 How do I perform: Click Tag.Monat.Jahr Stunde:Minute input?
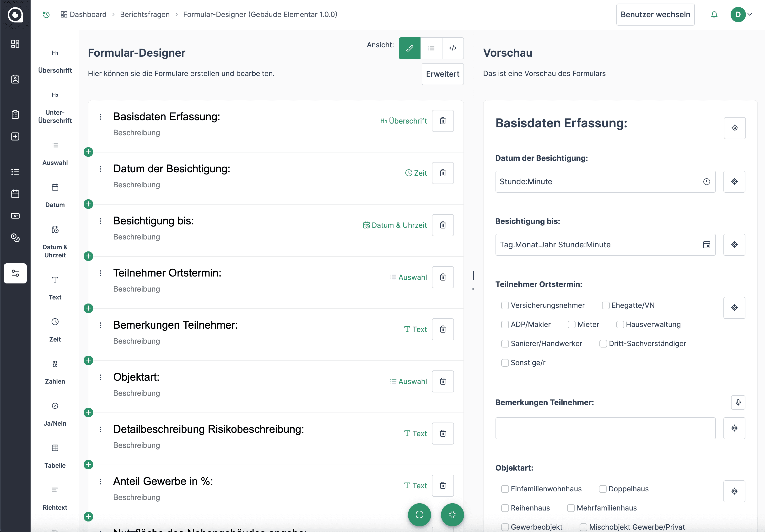(596, 245)
